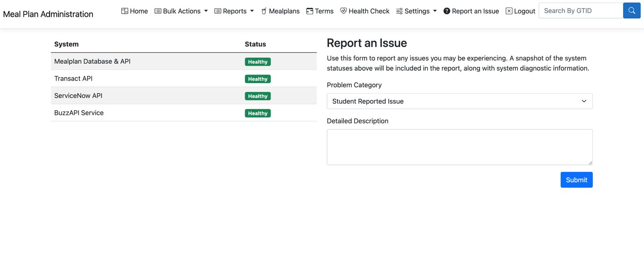Image resolution: width=644 pixels, height=254 pixels.
Task: Click the Healthy badge for BuzzAPI Service
Action: [258, 113]
